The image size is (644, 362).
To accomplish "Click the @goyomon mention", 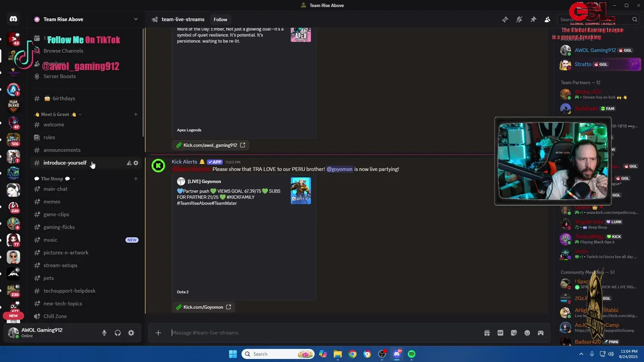I will coord(340,169).
